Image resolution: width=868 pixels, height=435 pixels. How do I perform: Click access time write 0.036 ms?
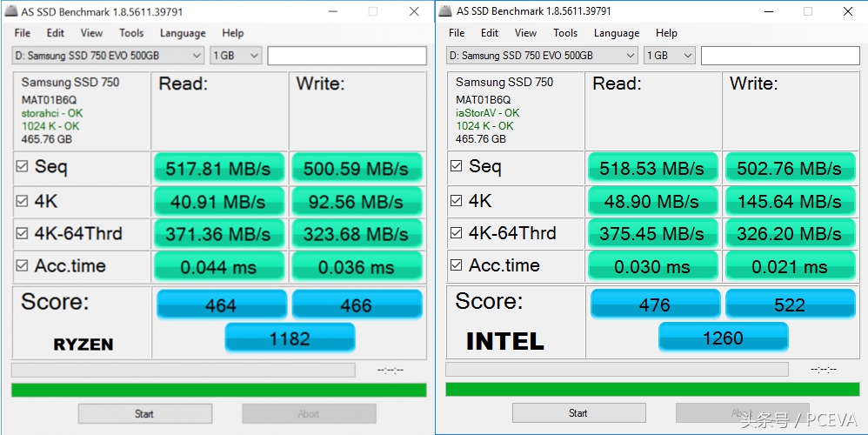point(357,267)
